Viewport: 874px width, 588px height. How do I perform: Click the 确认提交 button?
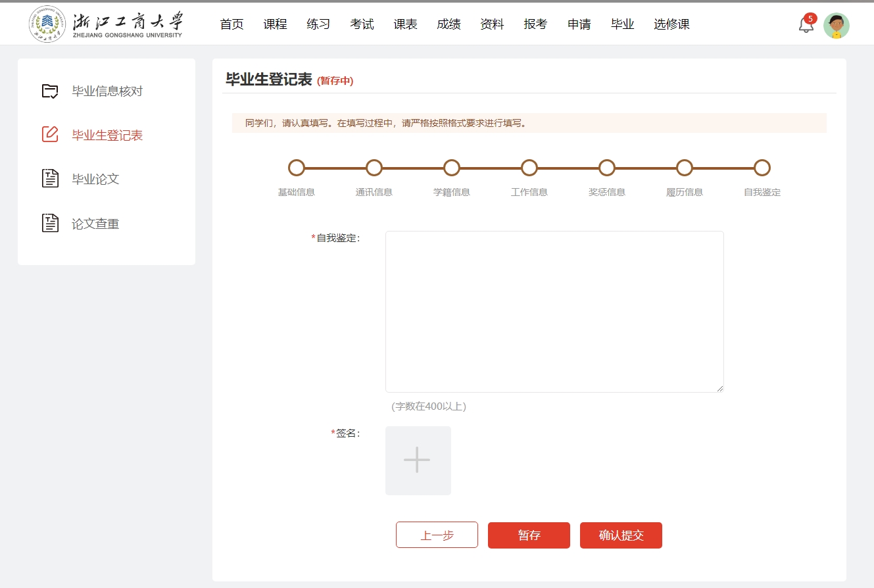621,535
